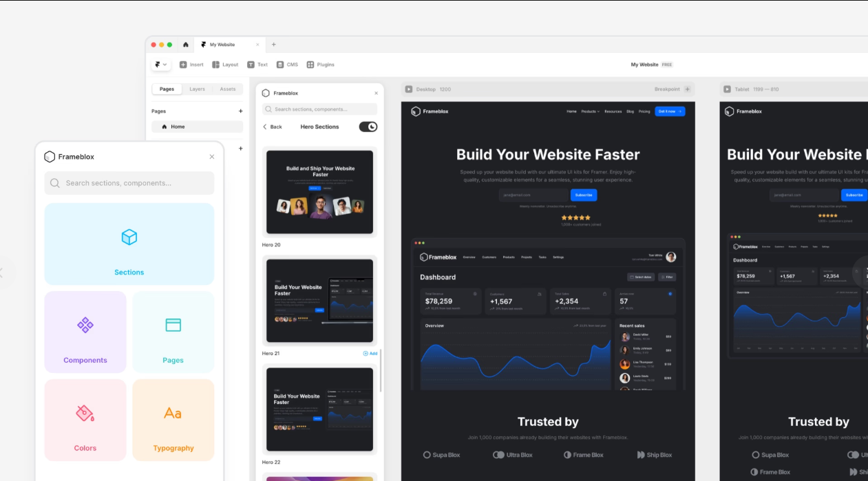Screen dimensions: 868x481
Task: Play the Tablet breakpoint preview
Action: 728,89
